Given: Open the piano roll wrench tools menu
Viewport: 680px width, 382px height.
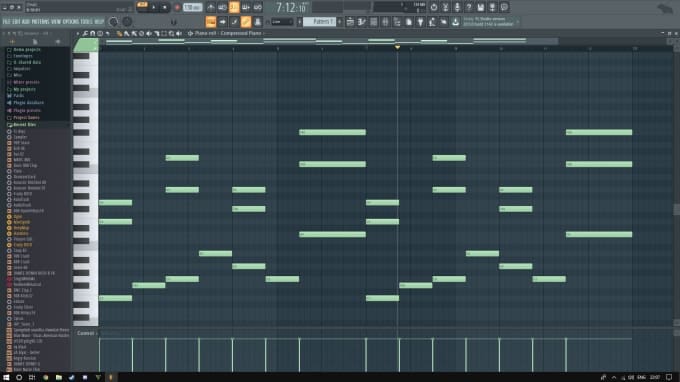Looking at the screenshot, I should tap(85, 33).
